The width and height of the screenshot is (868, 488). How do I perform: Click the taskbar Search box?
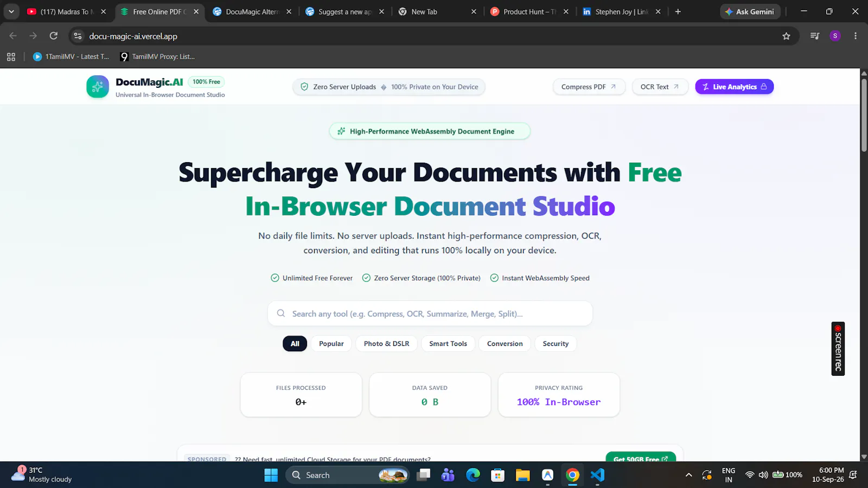click(347, 475)
